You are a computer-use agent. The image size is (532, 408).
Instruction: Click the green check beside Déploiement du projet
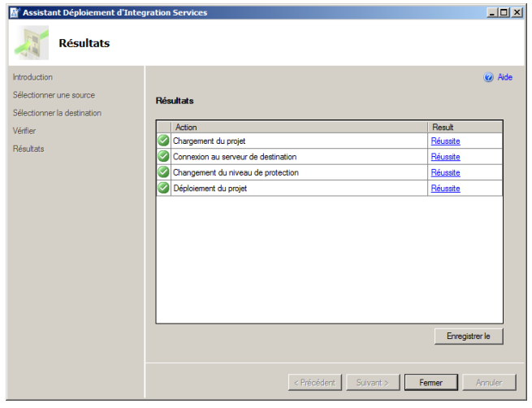point(163,188)
